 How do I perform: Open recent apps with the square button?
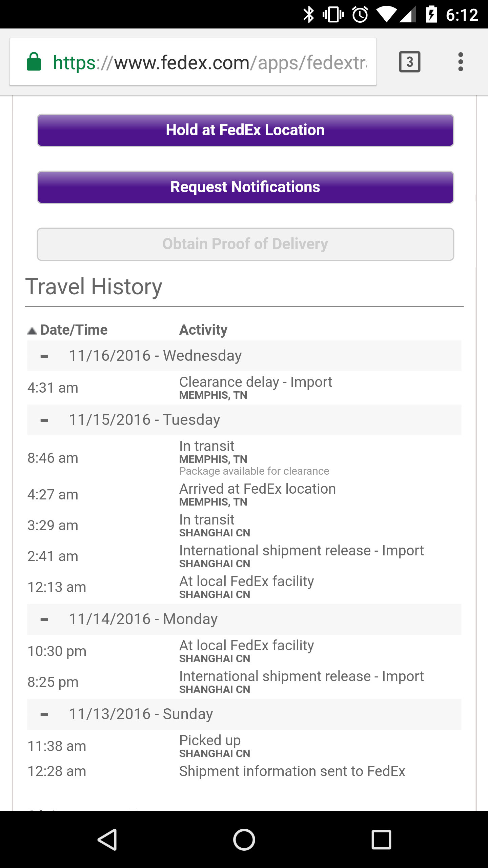(x=381, y=840)
